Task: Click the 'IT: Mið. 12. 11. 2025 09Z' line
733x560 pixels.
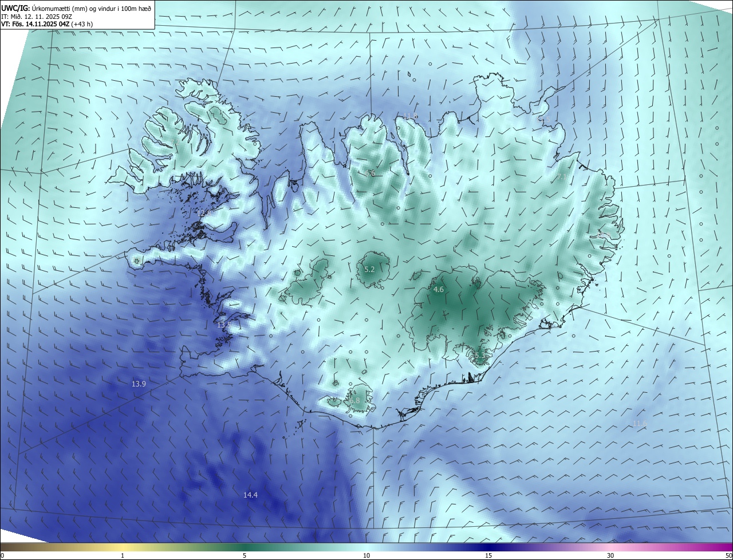Action: (x=36, y=17)
